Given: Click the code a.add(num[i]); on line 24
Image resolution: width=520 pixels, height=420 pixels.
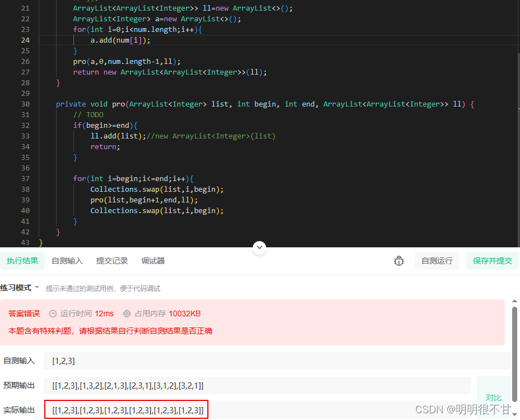Looking at the screenshot, I should pos(120,40).
